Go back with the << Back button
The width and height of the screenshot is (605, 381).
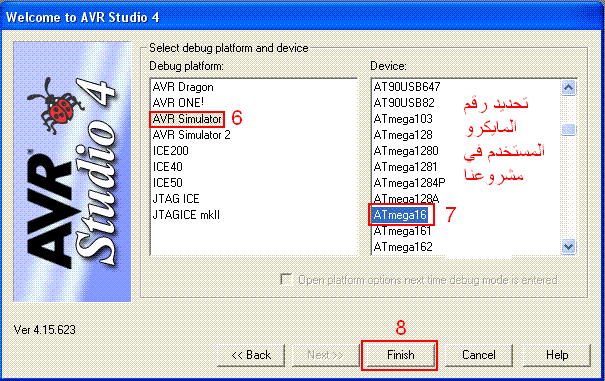pos(251,355)
